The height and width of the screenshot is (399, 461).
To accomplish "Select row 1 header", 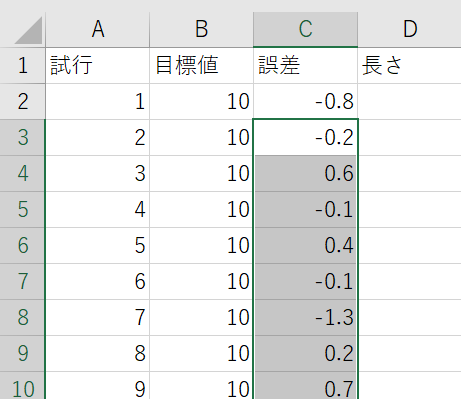I will click(x=22, y=65).
